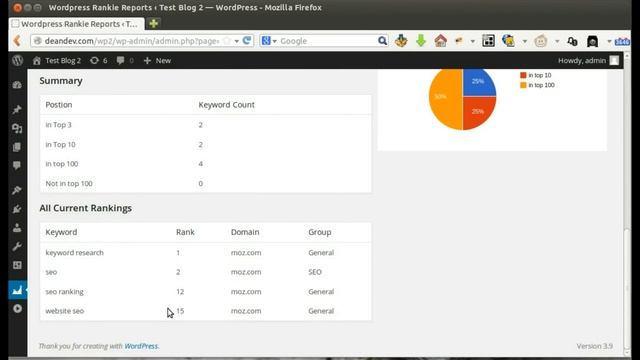Click the monkey face extension icon
Viewport: 640px width, 360px height.
(x=541, y=41)
